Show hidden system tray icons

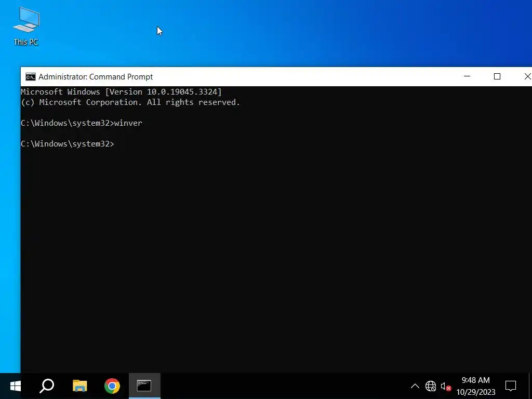(415, 386)
